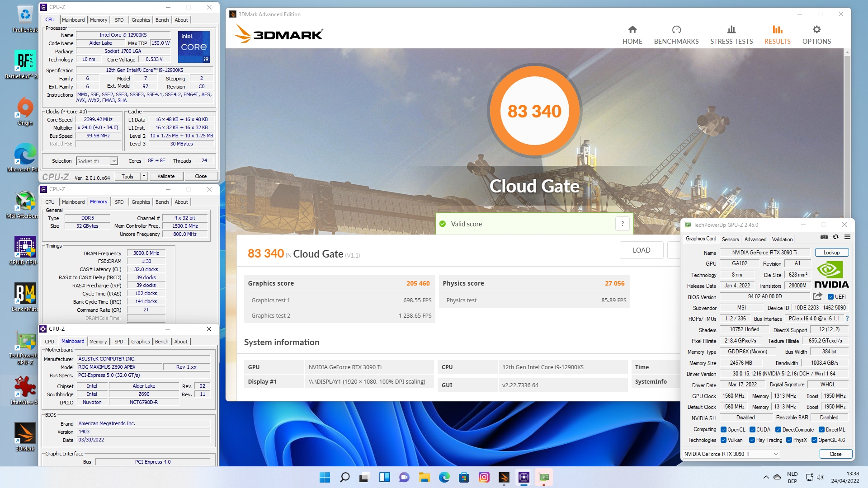Open Task View from the taskbar
Screen dimensions: 868x488
pyautogui.click(x=364, y=477)
